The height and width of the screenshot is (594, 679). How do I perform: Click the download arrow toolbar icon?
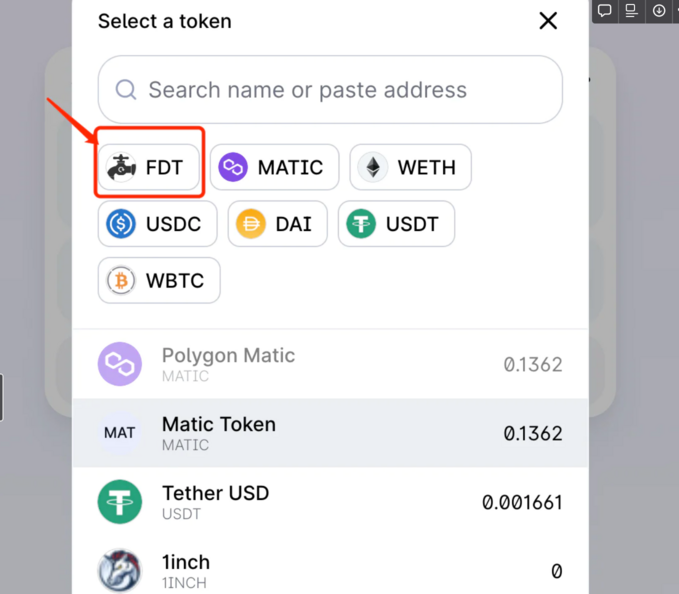[x=659, y=10]
